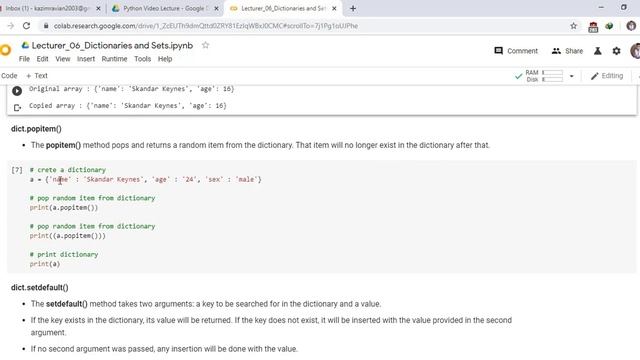Open the browser profile avatar
Screen dimensions: 640x360
631,26
